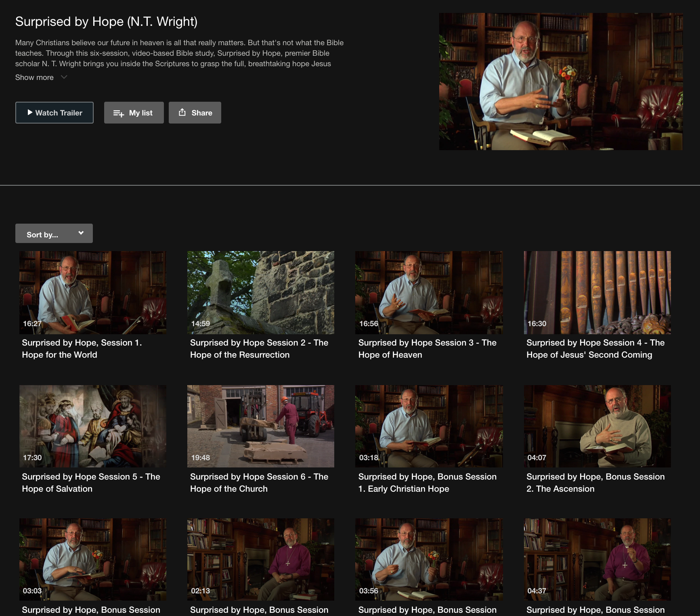Click title 'Session 2 - The Hope of the Resurrection'

[x=259, y=349]
